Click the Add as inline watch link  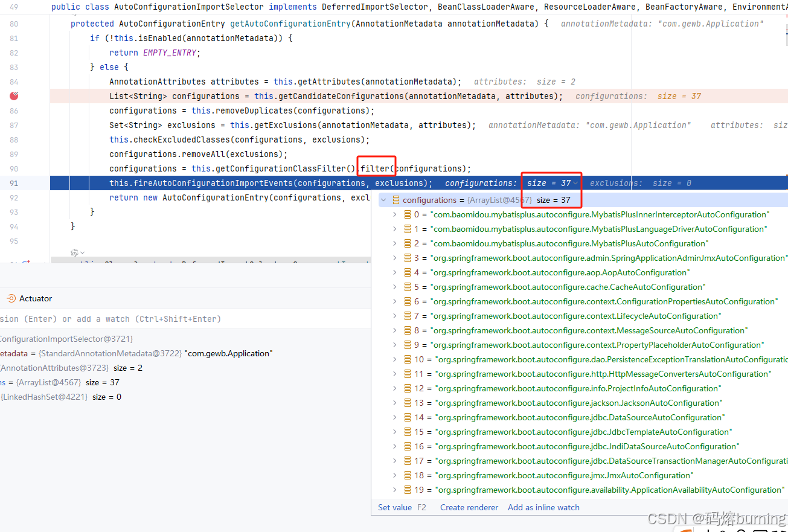(543, 507)
